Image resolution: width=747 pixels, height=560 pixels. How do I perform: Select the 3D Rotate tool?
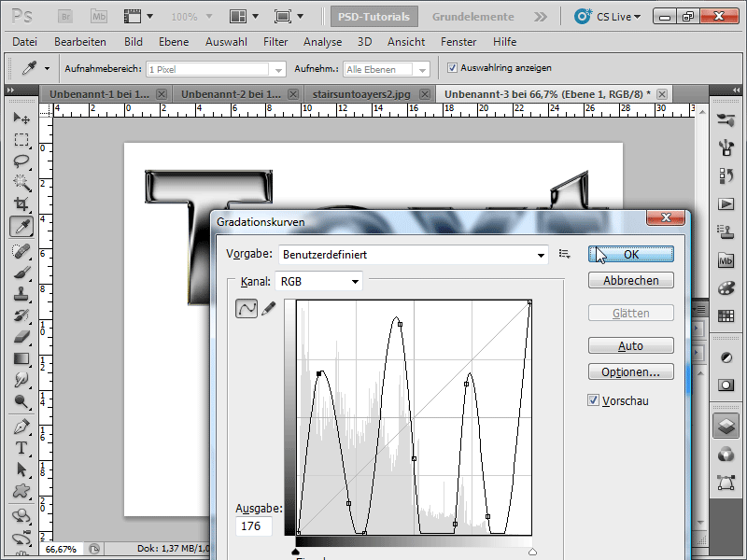21,516
